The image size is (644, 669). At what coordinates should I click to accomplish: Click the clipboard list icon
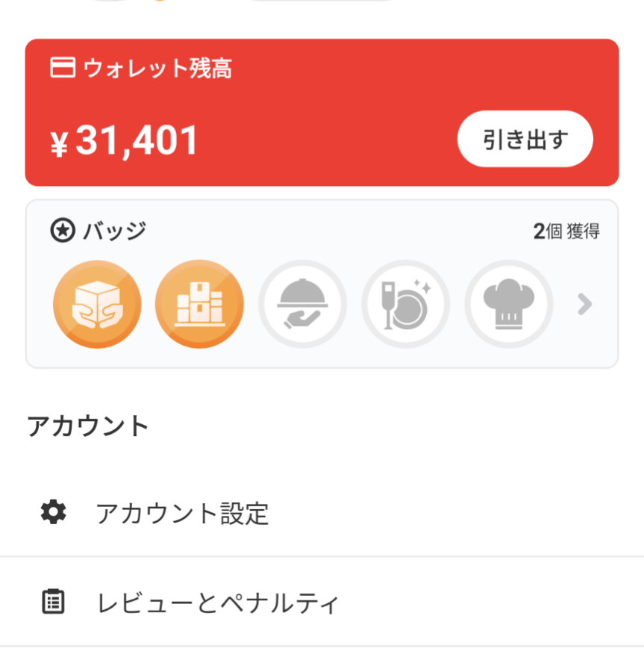[53, 602]
